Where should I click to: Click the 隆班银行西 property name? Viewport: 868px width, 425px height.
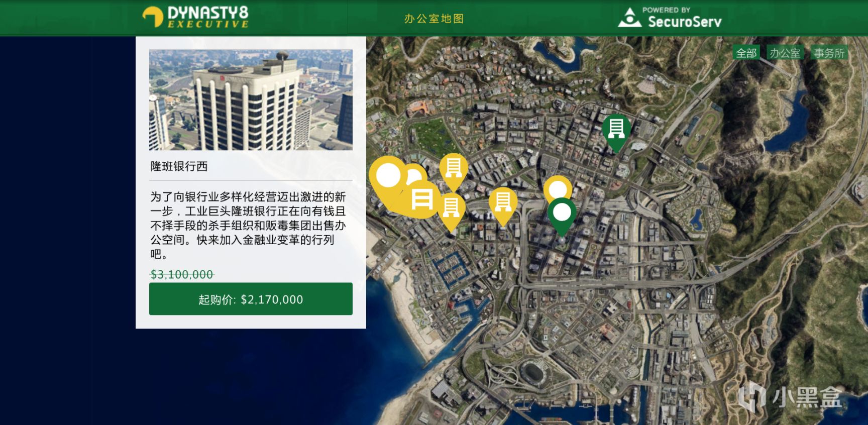click(x=179, y=166)
